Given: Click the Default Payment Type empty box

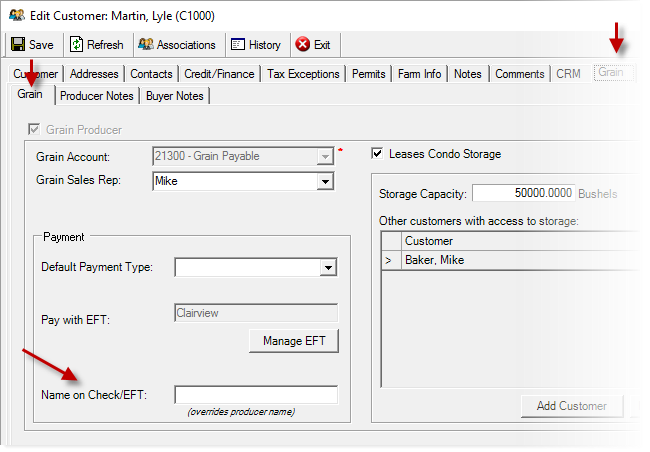Looking at the screenshot, I should point(247,268).
